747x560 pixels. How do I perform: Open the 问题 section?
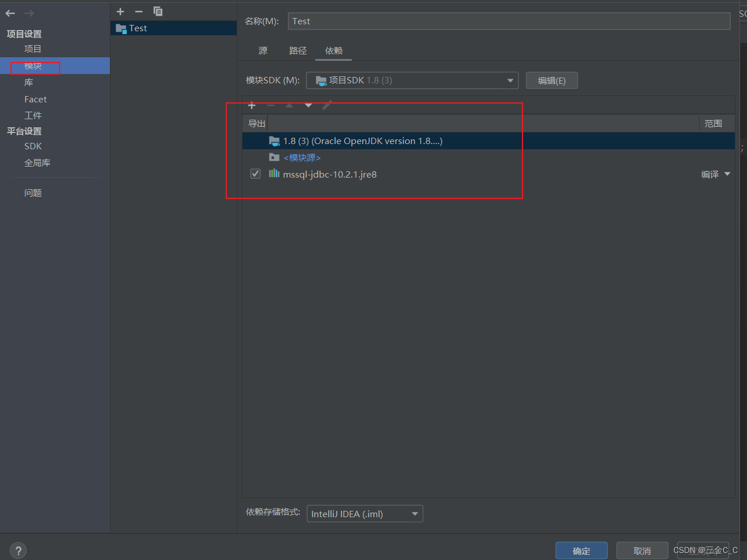coord(33,193)
